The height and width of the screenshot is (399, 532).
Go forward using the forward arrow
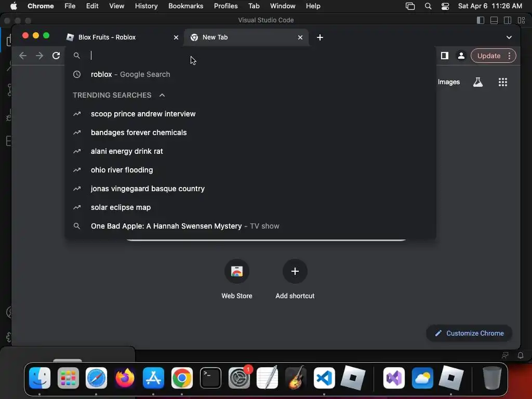coord(39,56)
